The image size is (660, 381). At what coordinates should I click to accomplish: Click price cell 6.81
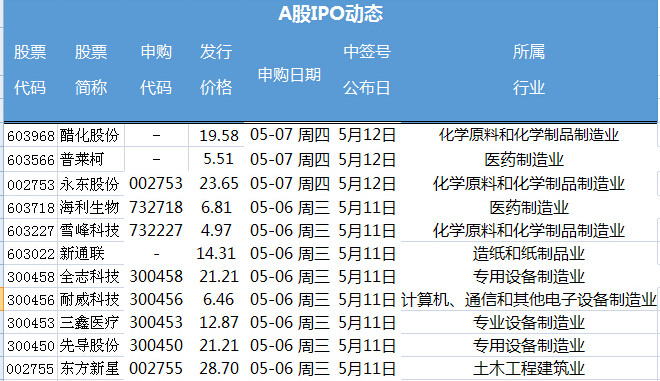pos(216,208)
